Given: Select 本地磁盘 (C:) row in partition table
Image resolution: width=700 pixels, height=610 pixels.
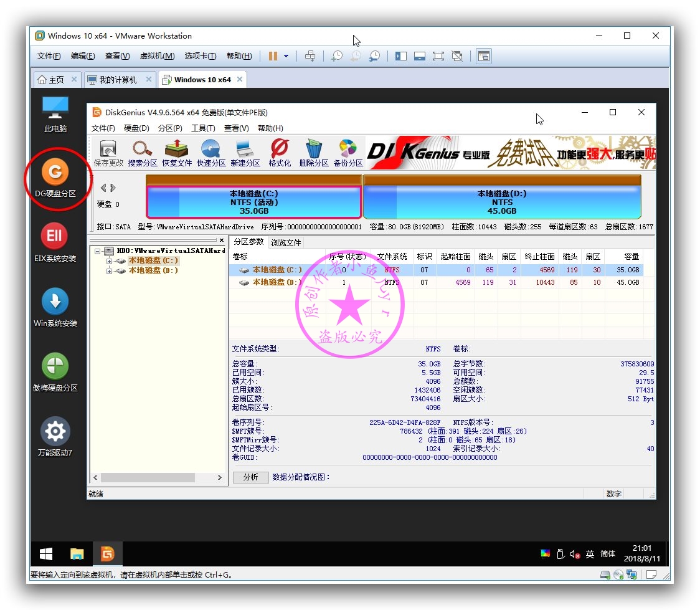Looking at the screenshot, I should 436,270.
